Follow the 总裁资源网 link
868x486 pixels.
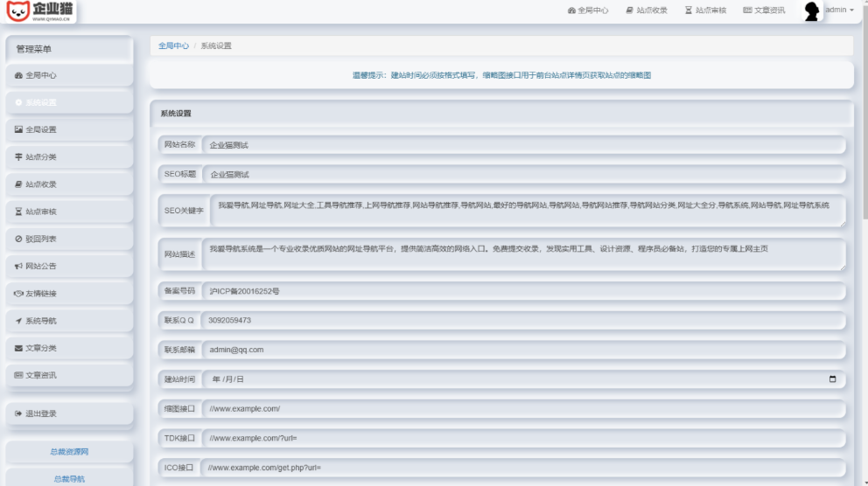pyautogui.click(x=69, y=452)
